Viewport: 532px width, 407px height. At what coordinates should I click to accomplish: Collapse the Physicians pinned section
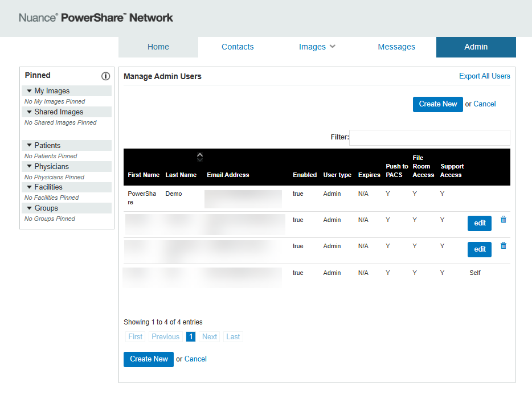pos(67,167)
